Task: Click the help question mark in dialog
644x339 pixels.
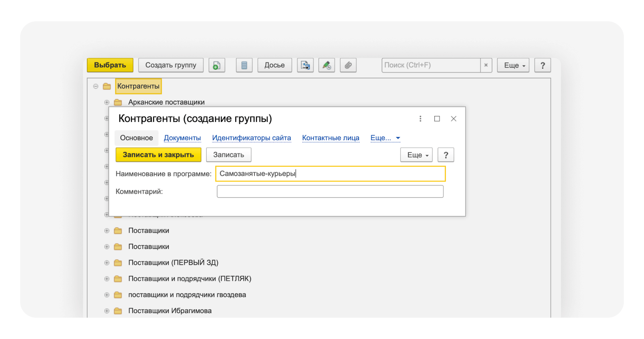Action: [x=446, y=155]
